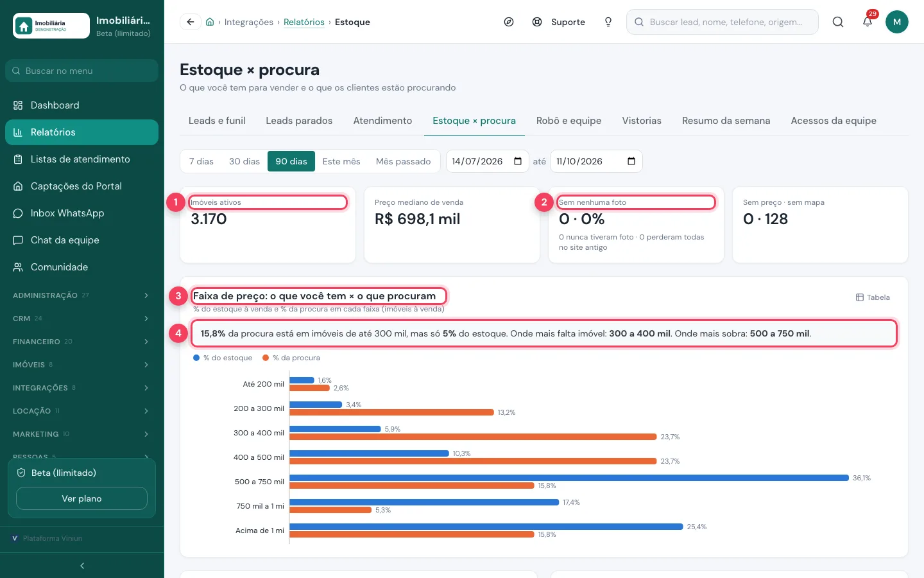This screenshot has width=924, height=578.
Task: Select the 7 dias period
Action: (x=201, y=161)
